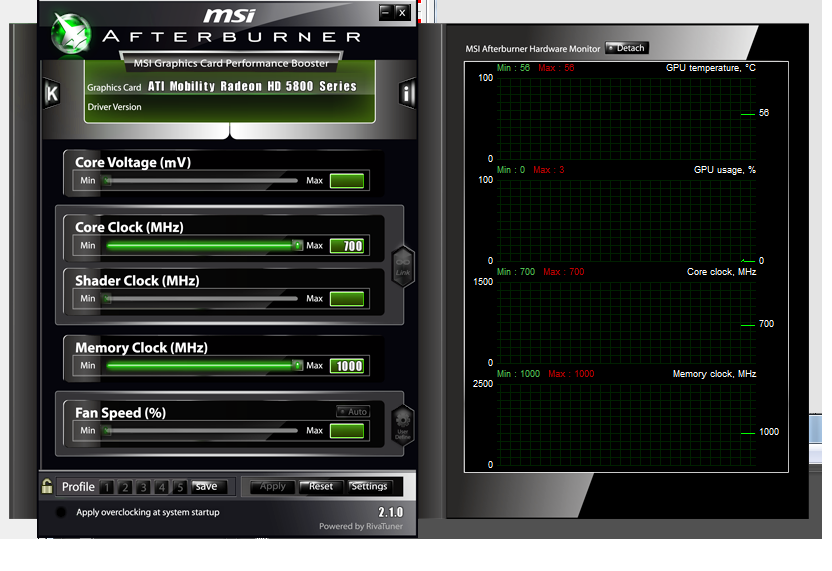Viewport: 832px width, 571px height.
Task: Select profile slot 4
Action: [162, 487]
